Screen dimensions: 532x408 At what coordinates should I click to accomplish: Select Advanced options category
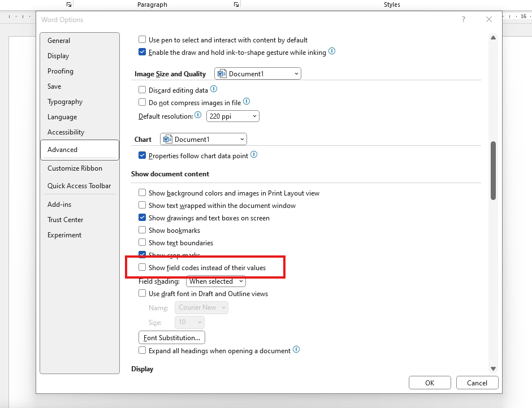click(80, 150)
